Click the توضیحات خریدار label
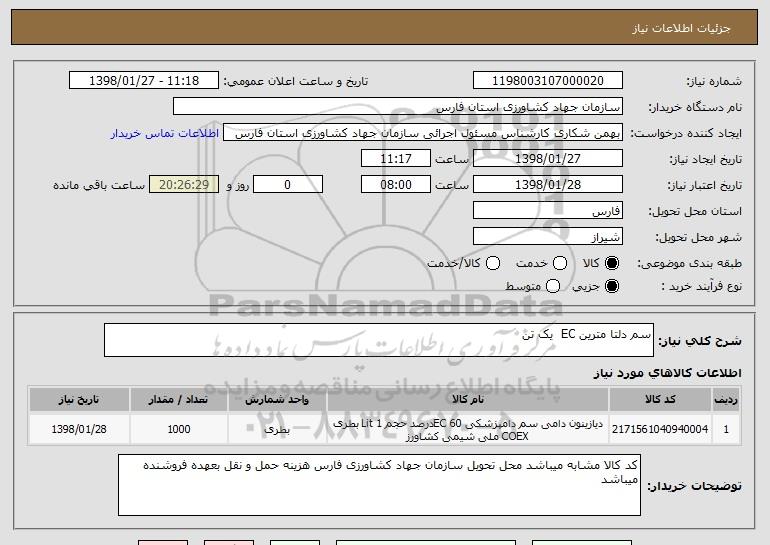 click(694, 486)
